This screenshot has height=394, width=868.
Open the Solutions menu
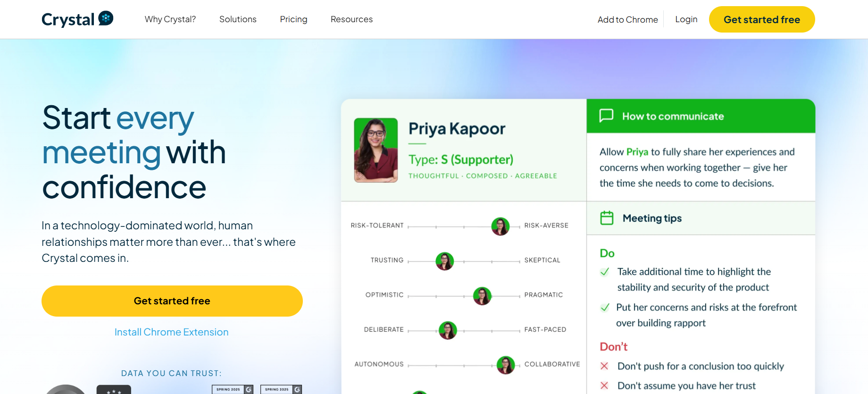point(238,19)
